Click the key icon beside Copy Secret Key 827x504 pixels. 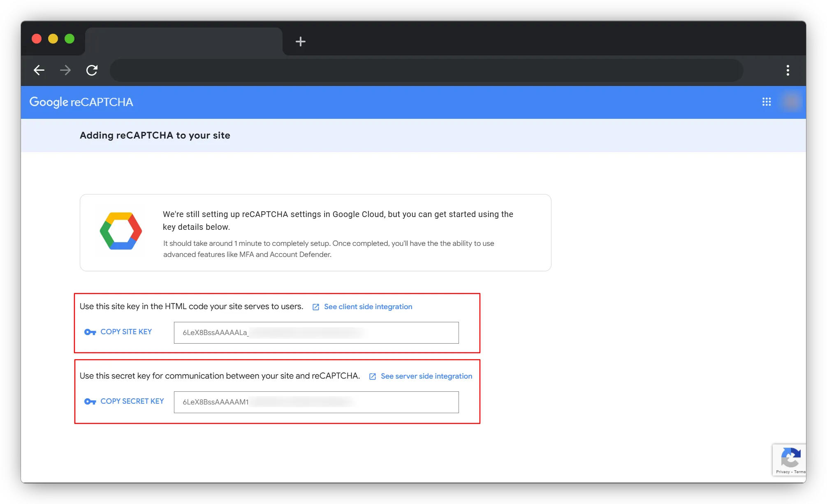[x=90, y=402]
